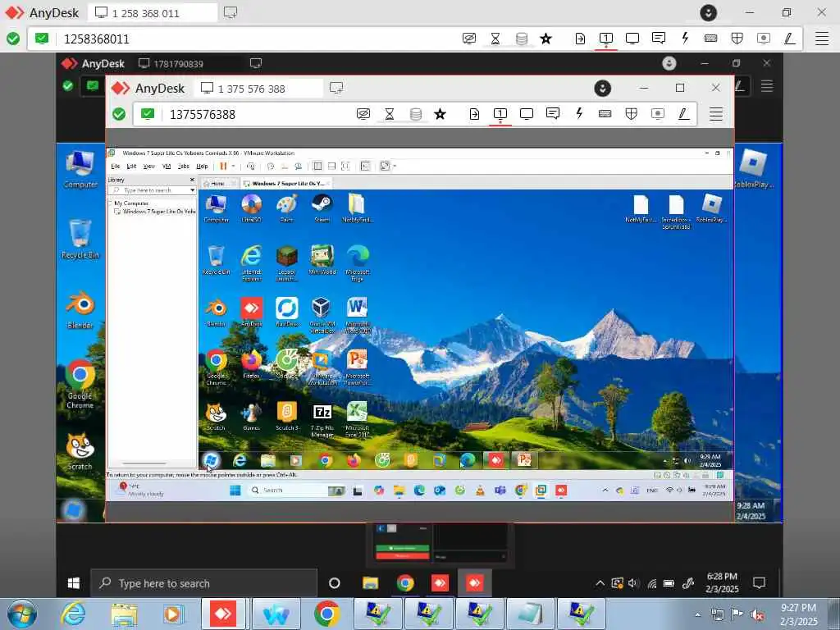Click the Windows 11 Start button in the centered taskbar
This screenshot has width=840, height=630.
coord(235,491)
